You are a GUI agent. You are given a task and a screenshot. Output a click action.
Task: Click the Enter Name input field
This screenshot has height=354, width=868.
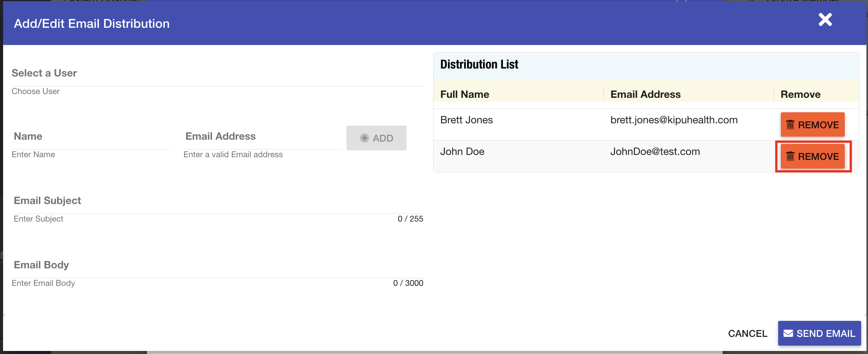[90, 155]
